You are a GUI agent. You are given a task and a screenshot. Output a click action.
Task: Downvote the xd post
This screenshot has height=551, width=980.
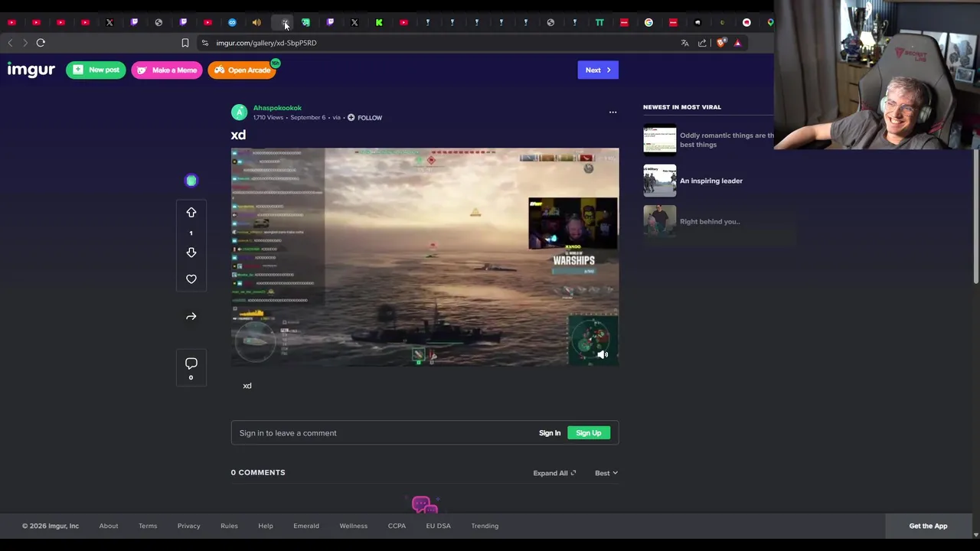pyautogui.click(x=191, y=253)
